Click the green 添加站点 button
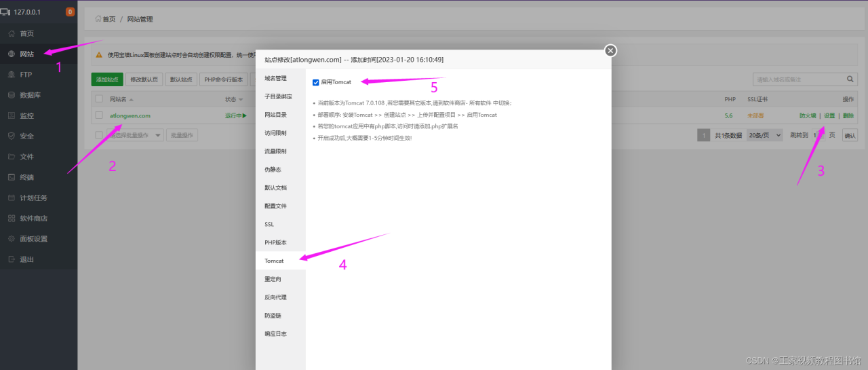868x370 pixels. 107,79
